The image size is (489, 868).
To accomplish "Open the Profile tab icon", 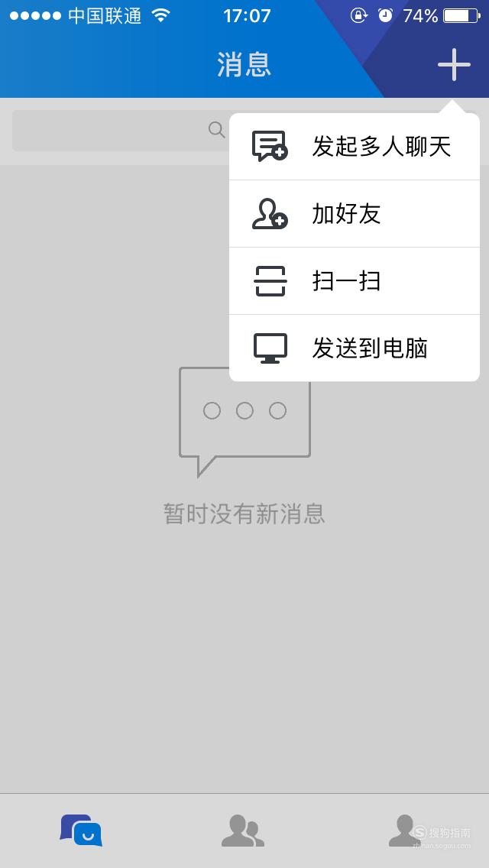I will 405,831.
